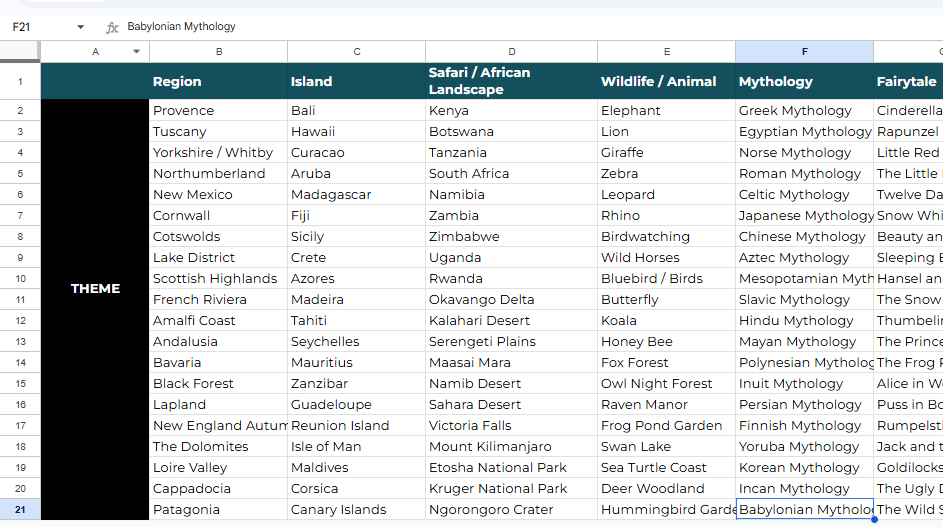This screenshot has width=943, height=528.
Task: Select column F header
Action: pos(805,52)
